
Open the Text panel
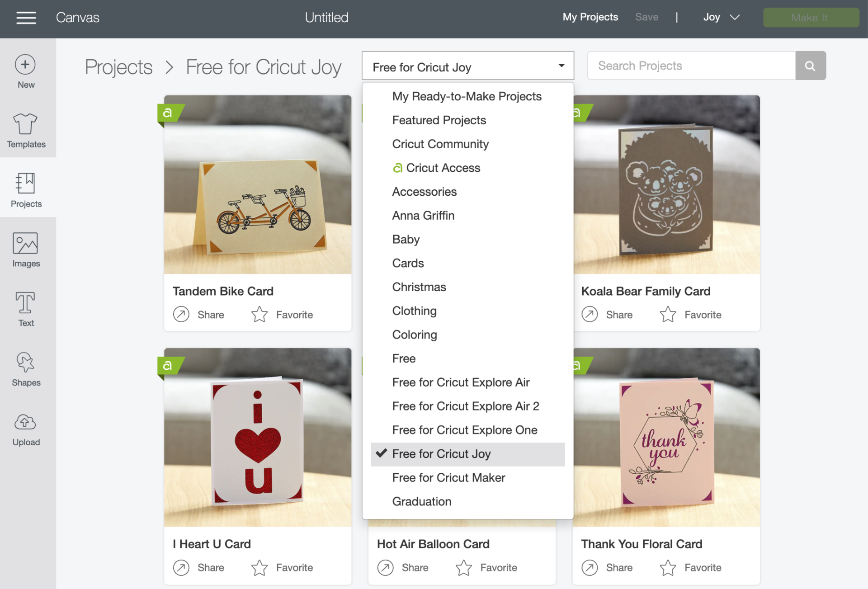click(x=26, y=309)
